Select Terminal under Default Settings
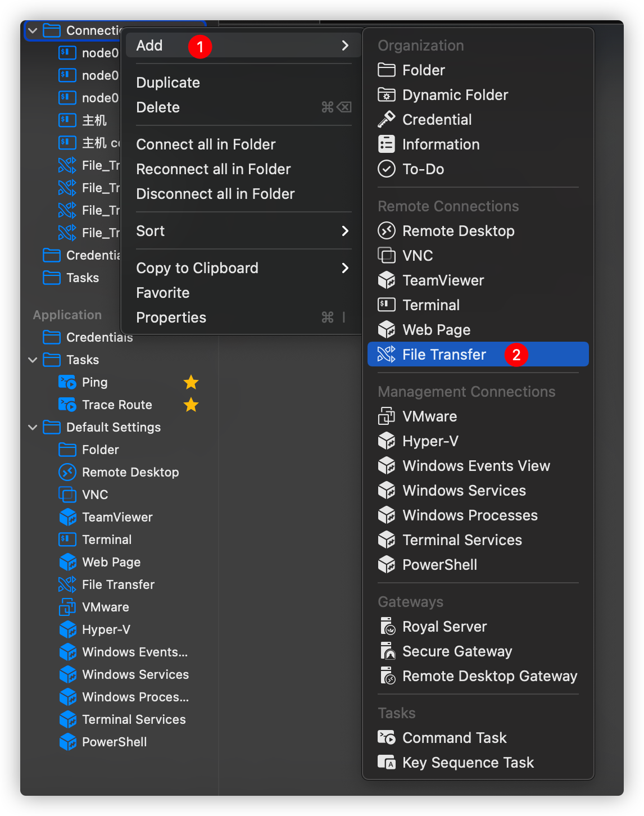Screen dimensions: 644x816 click(107, 540)
